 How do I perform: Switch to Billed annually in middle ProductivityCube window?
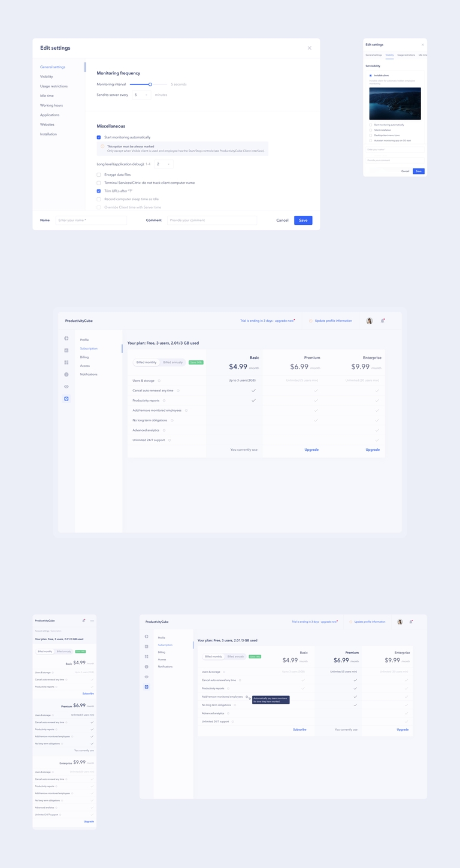coord(172,362)
